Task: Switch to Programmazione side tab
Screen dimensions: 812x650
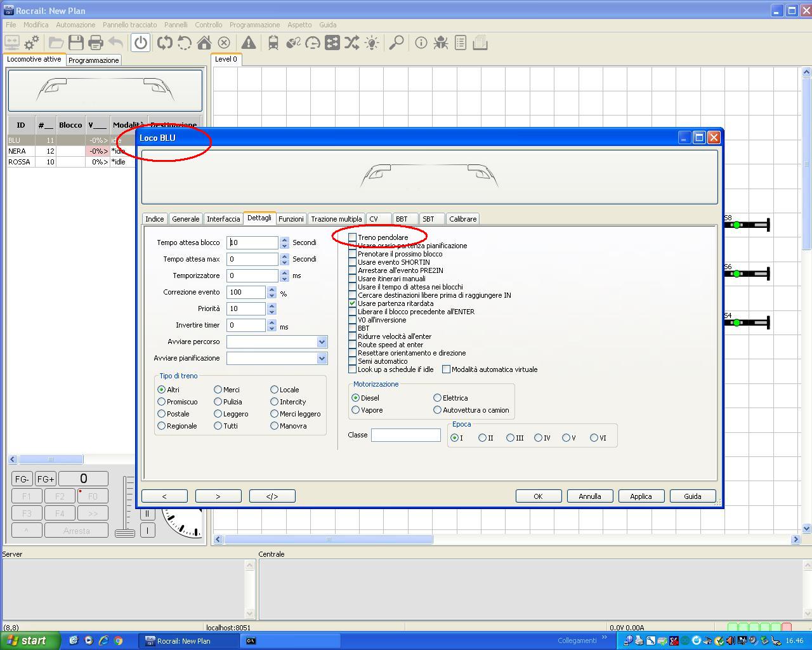Action: click(x=93, y=60)
